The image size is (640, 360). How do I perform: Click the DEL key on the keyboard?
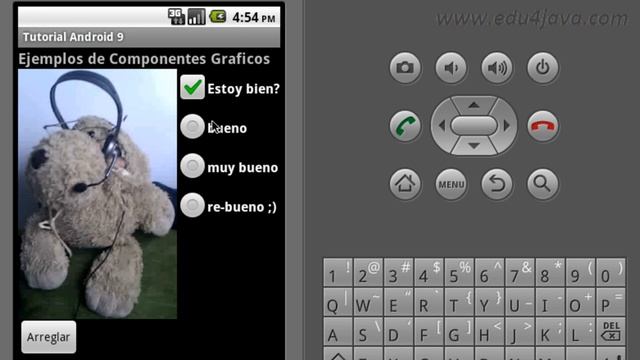point(611,332)
